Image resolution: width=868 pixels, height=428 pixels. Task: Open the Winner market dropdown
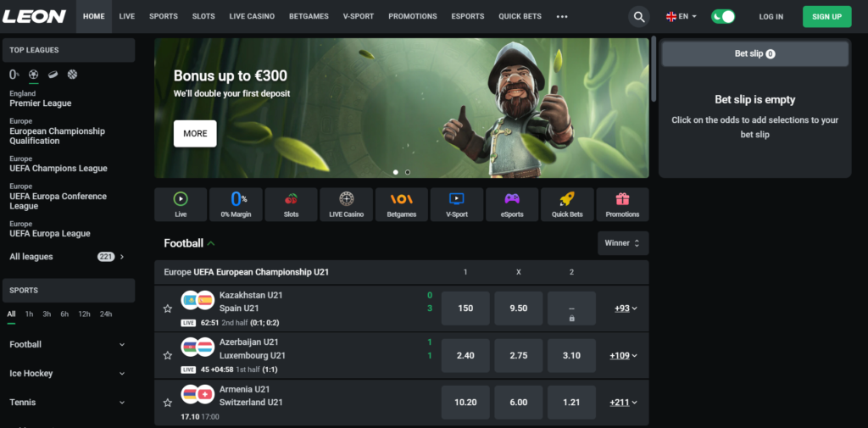click(x=623, y=243)
